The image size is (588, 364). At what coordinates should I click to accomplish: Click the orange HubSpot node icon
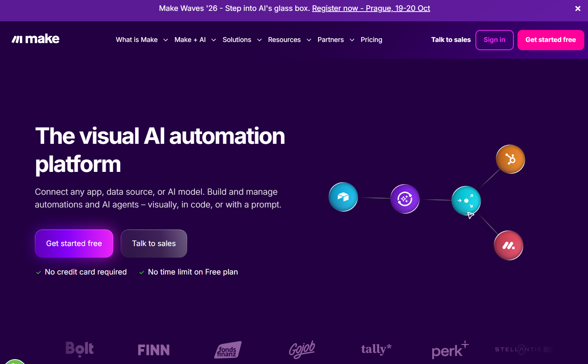pyautogui.click(x=510, y=159)
